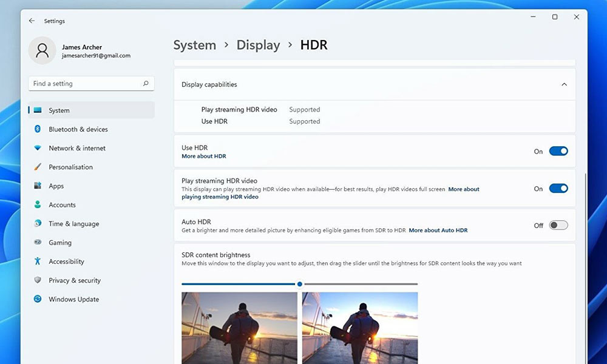Minimize the Settings window
The height and width of the screenshot is (364, 607).
click(533, 17)
